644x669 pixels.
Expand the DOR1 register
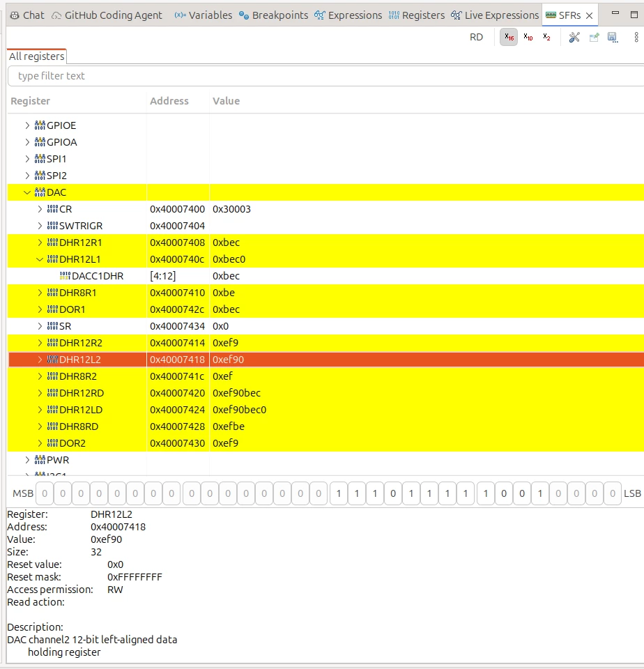(40, 309)
